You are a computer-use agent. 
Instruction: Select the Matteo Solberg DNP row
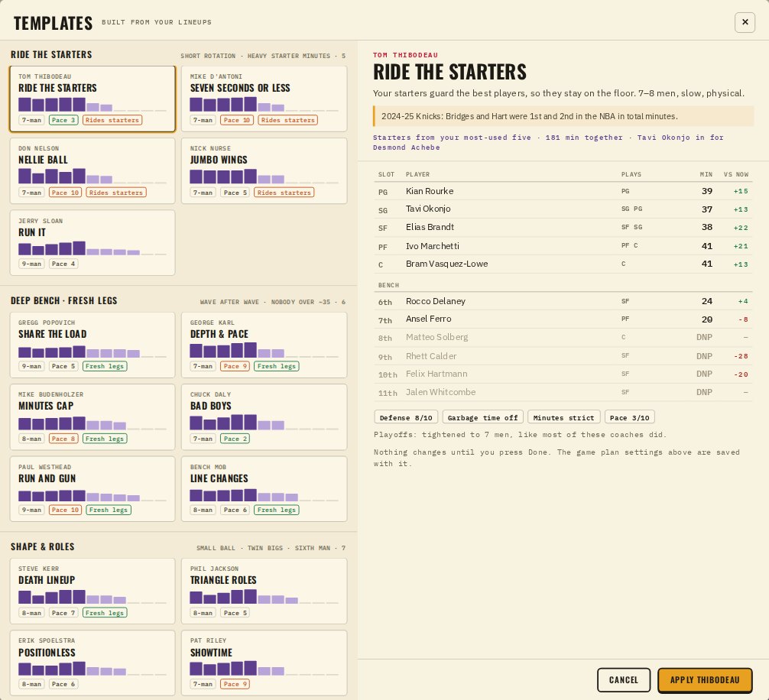(x=563, y=338)
